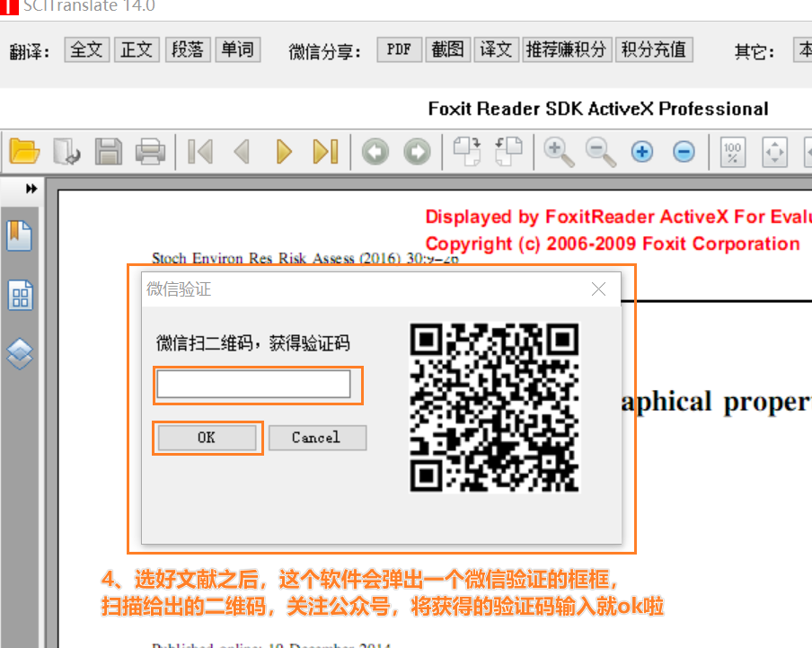Click the 推荐赚积分 button
The image size is (812, 648).
pyautogui.click(x=567, y=49)
